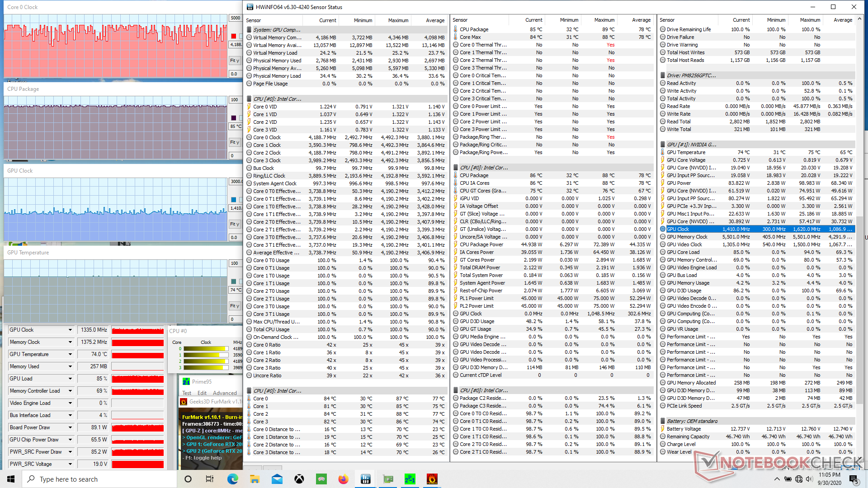Screen dimensions: 868x488
Task: Click the HWiNFO64 title bar icon
Action: 250,7
